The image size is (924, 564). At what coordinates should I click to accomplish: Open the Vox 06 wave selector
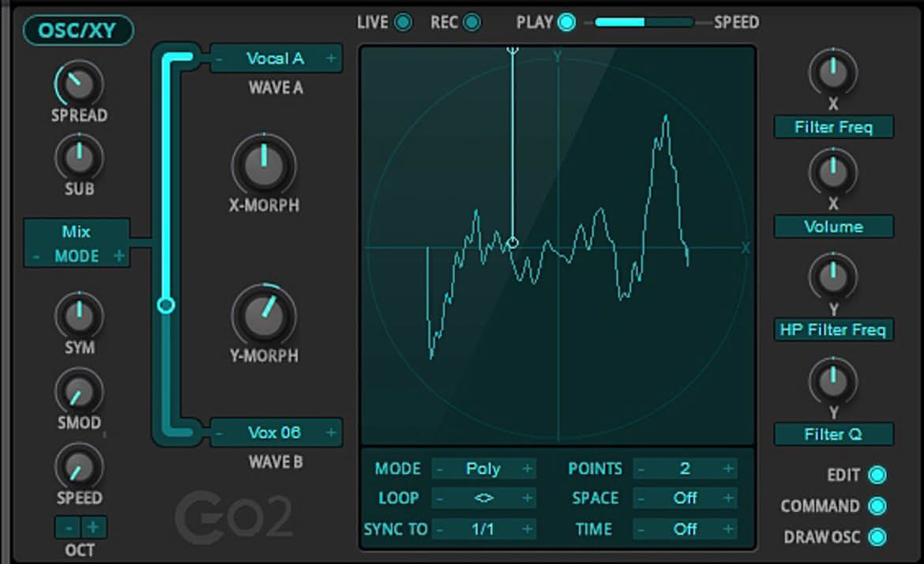(x=276, y=433)
